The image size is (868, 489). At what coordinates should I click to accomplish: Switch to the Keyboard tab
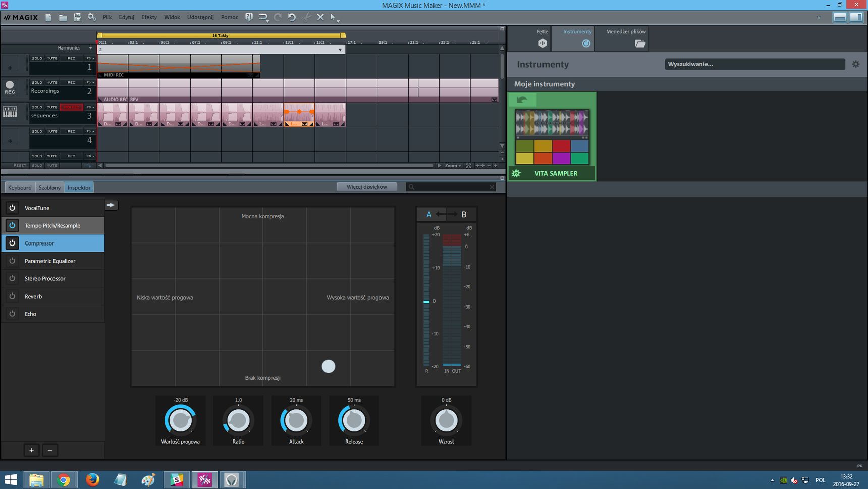[20, 187]
